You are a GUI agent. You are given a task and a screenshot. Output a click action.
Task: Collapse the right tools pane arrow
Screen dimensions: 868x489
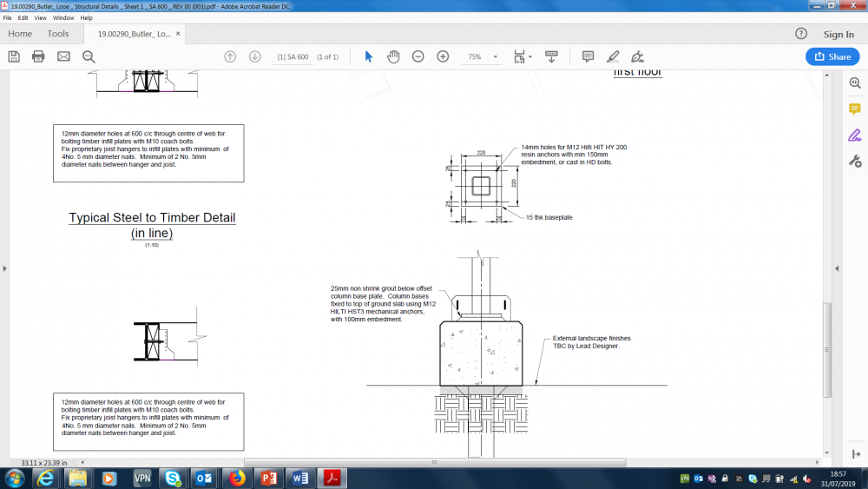pyautogui.click(x=837, y=268)
